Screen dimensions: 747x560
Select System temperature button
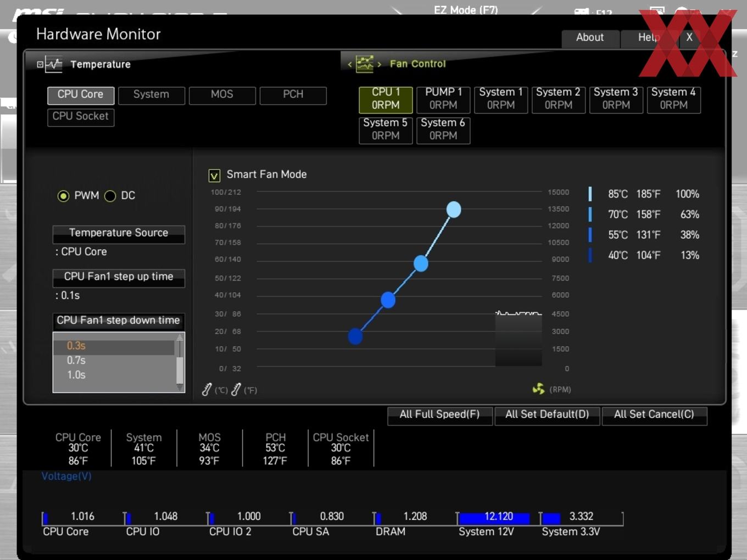(x=151, y=95)
